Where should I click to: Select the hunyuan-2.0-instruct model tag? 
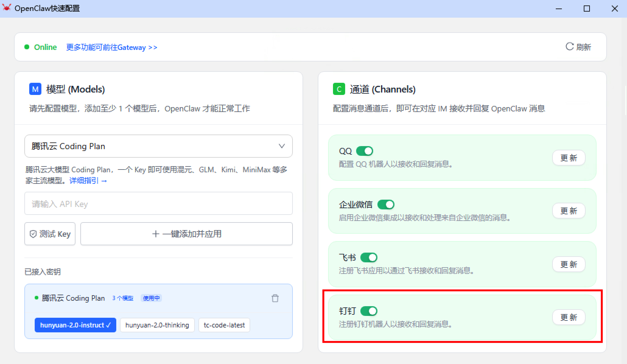(75, 325)
